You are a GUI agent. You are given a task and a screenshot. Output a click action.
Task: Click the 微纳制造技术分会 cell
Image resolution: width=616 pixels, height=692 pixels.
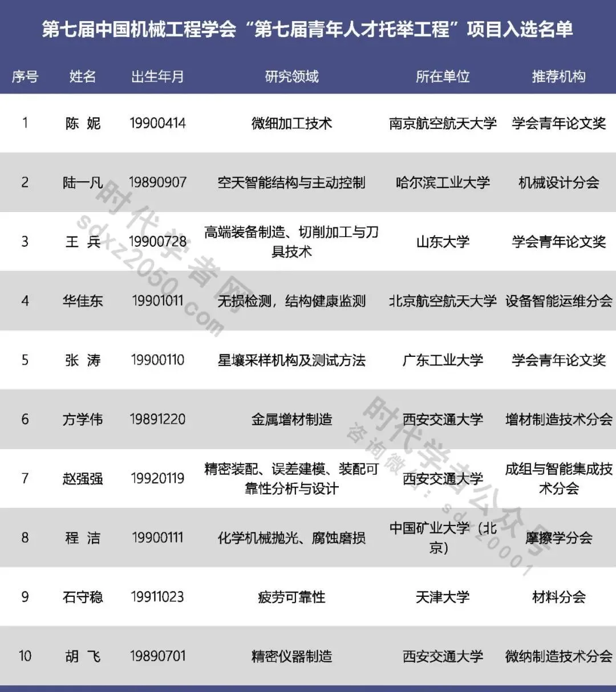(x=558, y=656)
